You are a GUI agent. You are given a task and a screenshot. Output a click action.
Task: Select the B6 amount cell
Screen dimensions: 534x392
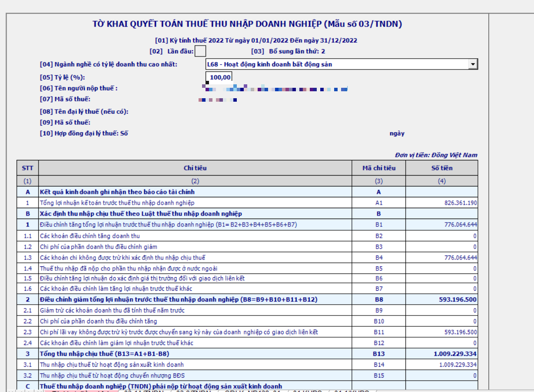(441, 278)
